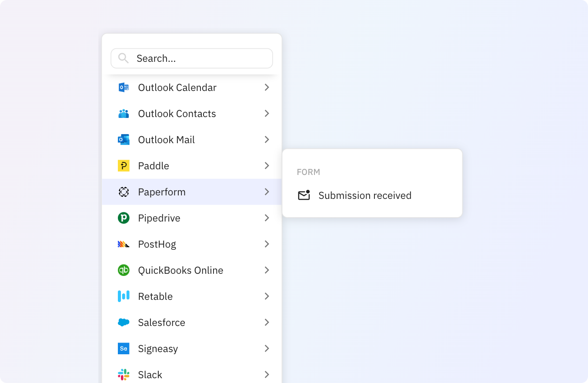Click the PostHog hedgehog logo icon
588x383 pixels.
pyautogui.click(x=124, y=244)
